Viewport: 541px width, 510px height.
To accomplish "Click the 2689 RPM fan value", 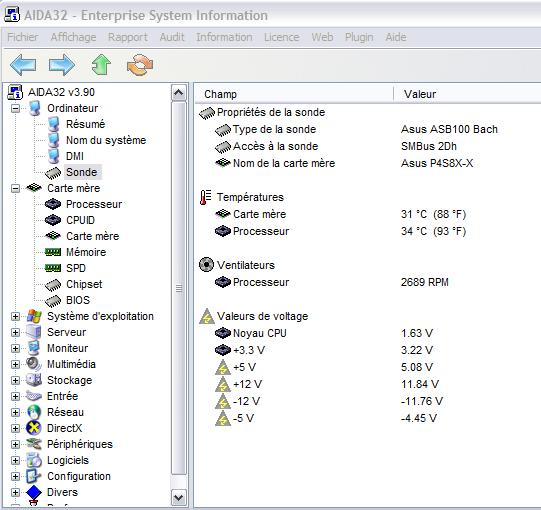I will click(425, 282).
